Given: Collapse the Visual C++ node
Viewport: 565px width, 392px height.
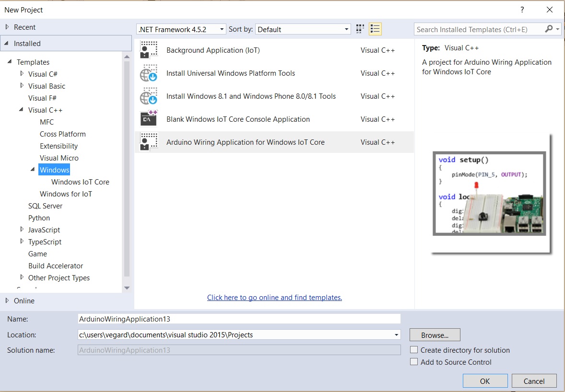Looking at the screenshot, I should (21, 110).
